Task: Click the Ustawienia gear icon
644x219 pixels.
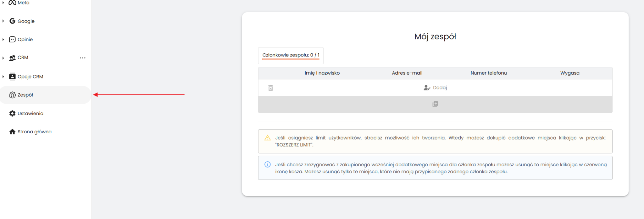Action: [x=12, y=113]
